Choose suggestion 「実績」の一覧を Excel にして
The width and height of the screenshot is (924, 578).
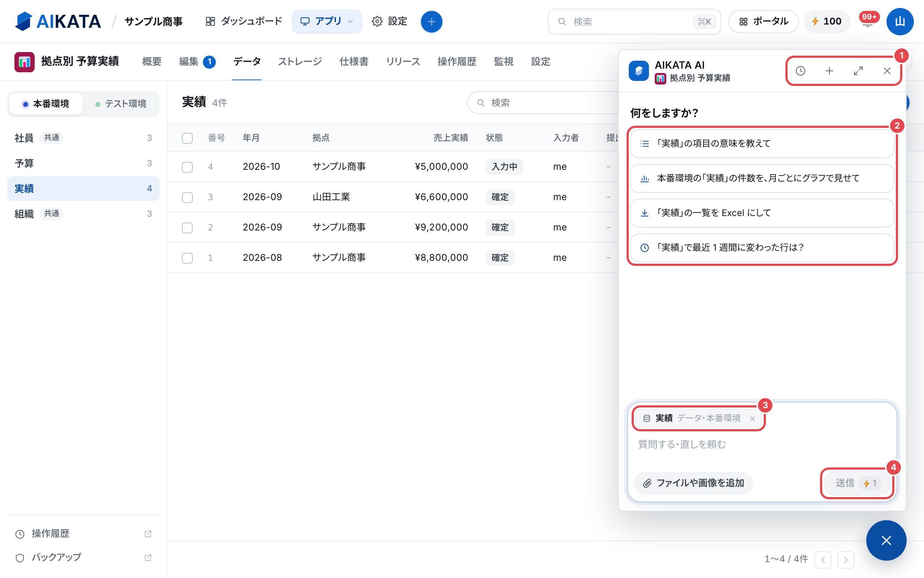coord(762,213)
